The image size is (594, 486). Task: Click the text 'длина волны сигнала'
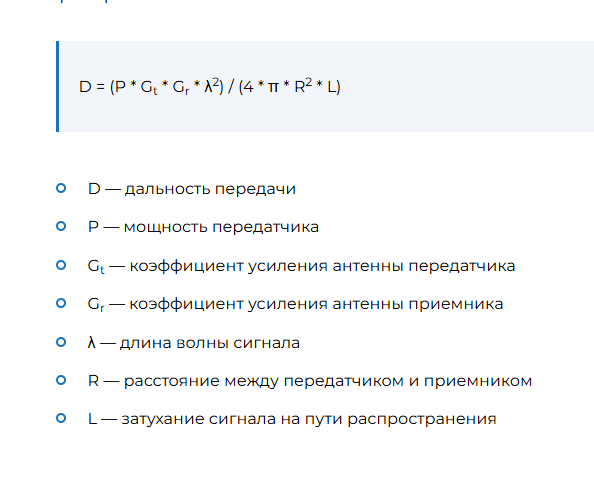(210, 343)
